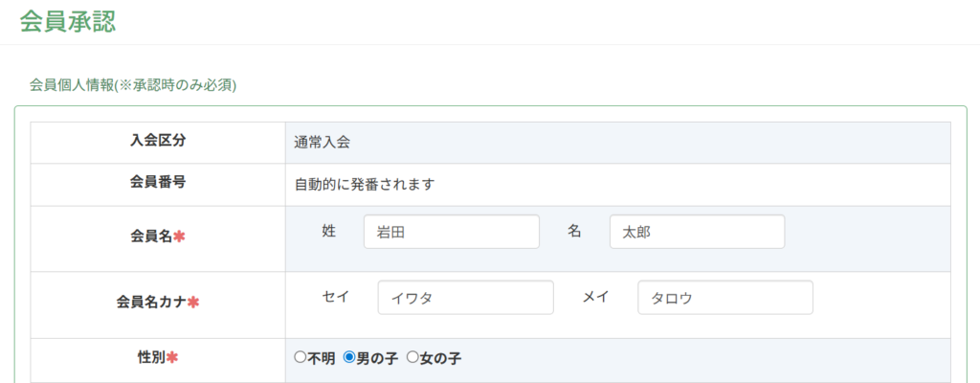Select the 男の子 radio button

[349, 357]
